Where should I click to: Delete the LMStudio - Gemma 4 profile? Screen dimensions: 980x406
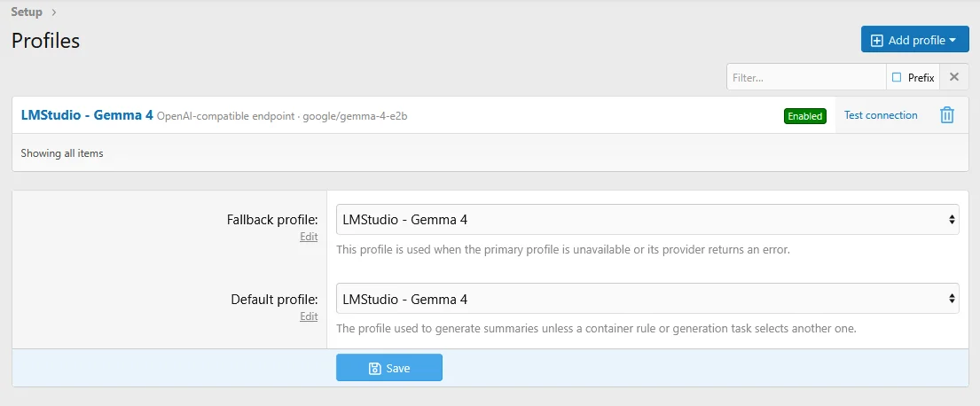point(947,115)
